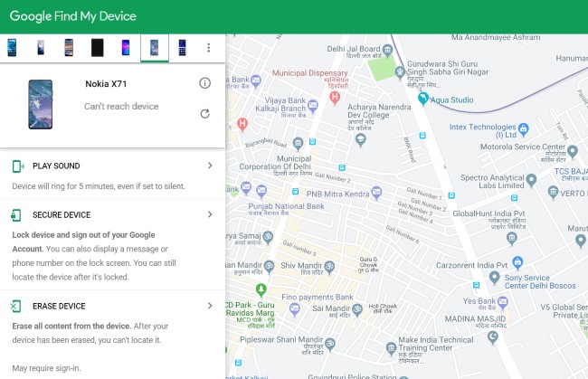Image resolution: width=588 pixels, height=379 pixels.
Task: Click the Ma Anandmayee Ashram map label
Action: pyautogui.click(x=496, y=37)
